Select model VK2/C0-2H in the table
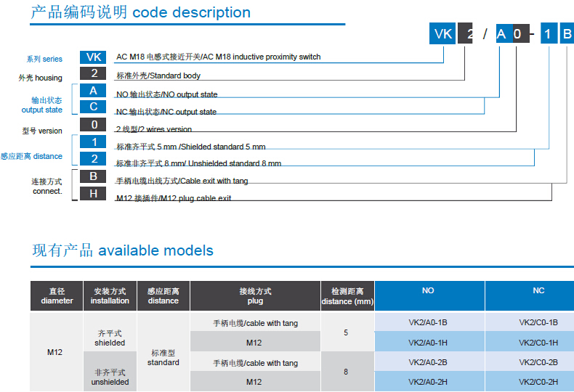The image size is (574, 392). [x=538, y=382]
